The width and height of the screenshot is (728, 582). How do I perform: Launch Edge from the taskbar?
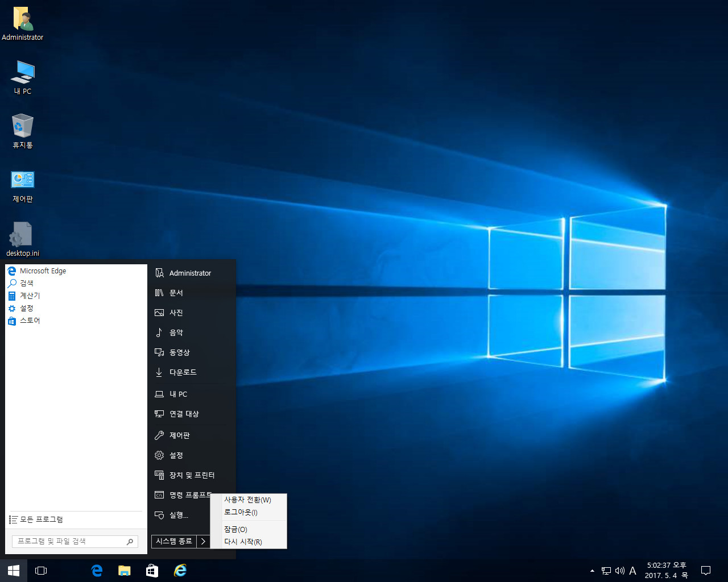(x=97, y=571)
